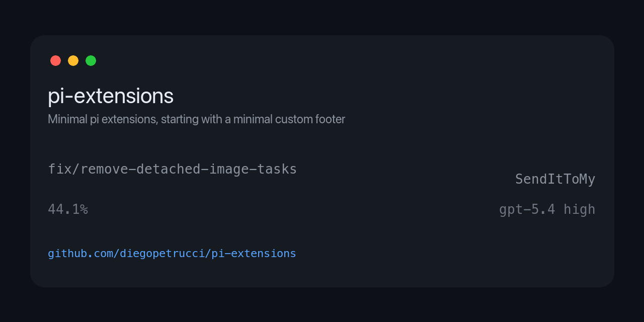The image size is (644, 322).
Task: Click 'pi-extensions' at the URL's end
Action: [x=254, y=254]
